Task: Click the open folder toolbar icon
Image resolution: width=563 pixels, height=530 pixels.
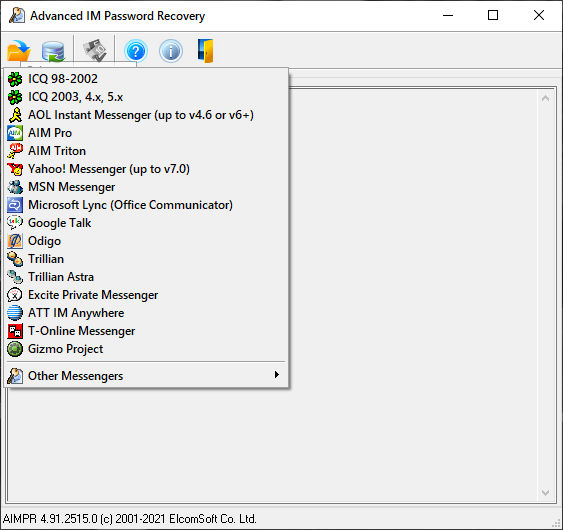Action: coord(19,51)
